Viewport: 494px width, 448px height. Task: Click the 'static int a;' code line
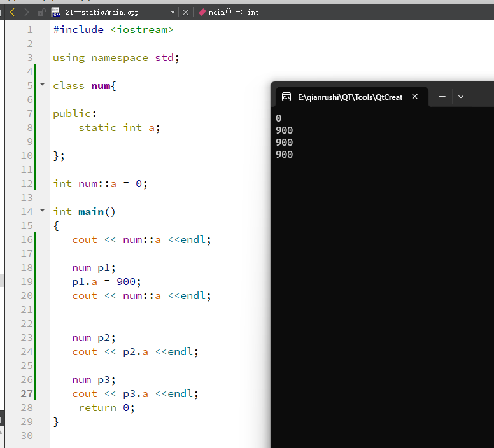(x=119, y=128)
